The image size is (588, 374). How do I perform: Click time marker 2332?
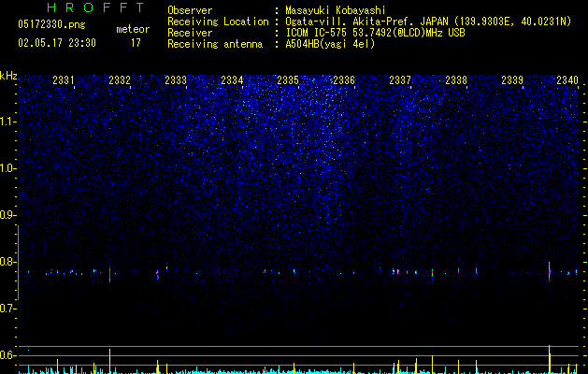pos(120,80)
